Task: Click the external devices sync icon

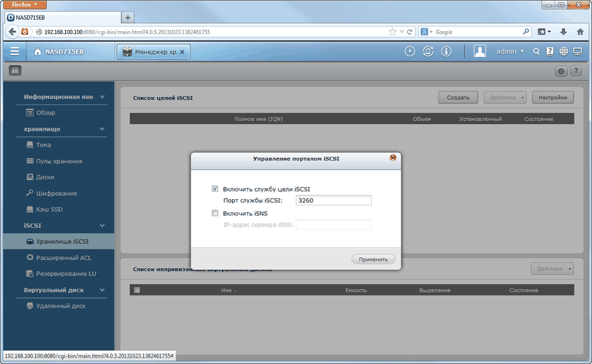Action: pyautogui.click(x=428, y=52)
